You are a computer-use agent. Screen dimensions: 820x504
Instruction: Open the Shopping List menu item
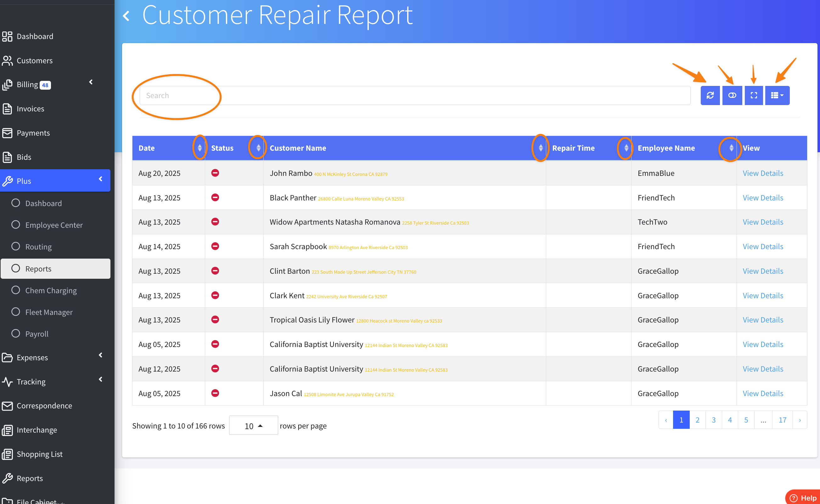[x=39, y=454]
